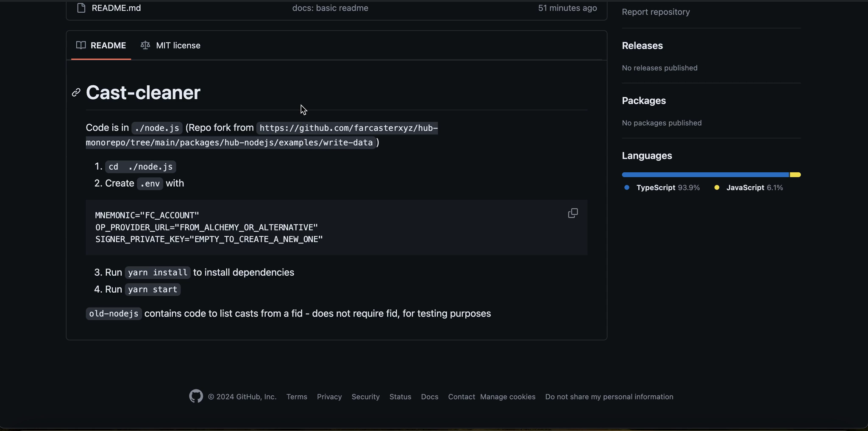Switch to the MIT license tab

click(170, 45)
